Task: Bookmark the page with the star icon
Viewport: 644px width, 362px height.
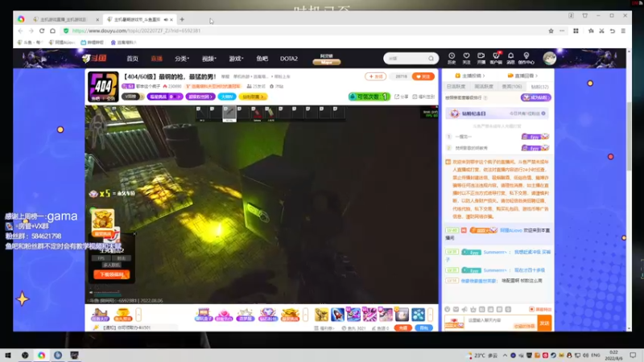Action: coord(551,31)
